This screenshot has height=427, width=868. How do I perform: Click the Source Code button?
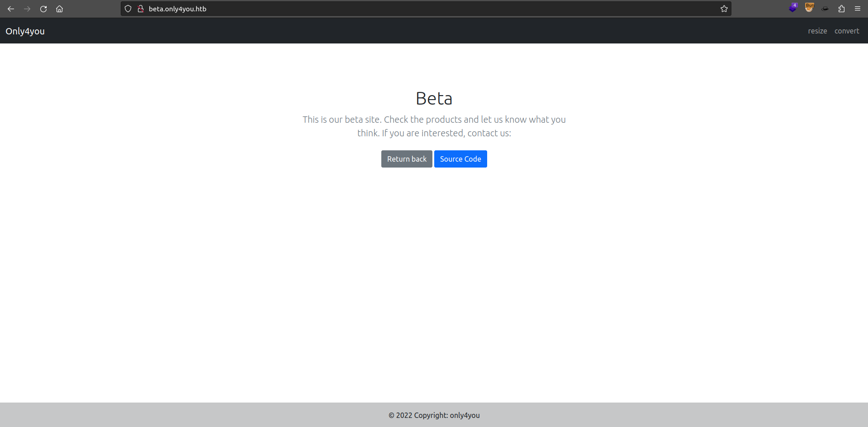pyautogui.click(x=460, y=159)
